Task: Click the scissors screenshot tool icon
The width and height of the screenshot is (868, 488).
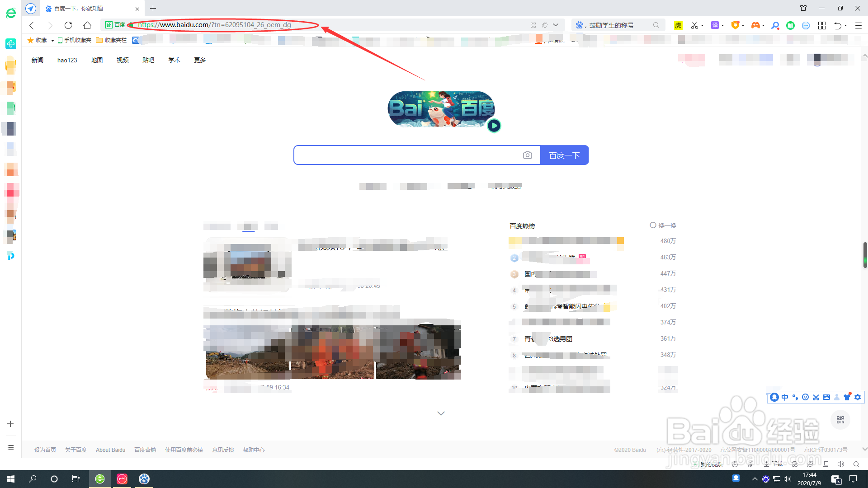Action: (x=694, y=25)
